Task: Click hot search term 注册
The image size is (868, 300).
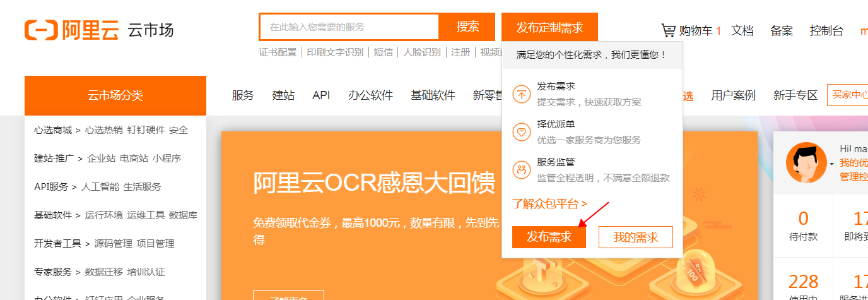Action: click(460, 52)
